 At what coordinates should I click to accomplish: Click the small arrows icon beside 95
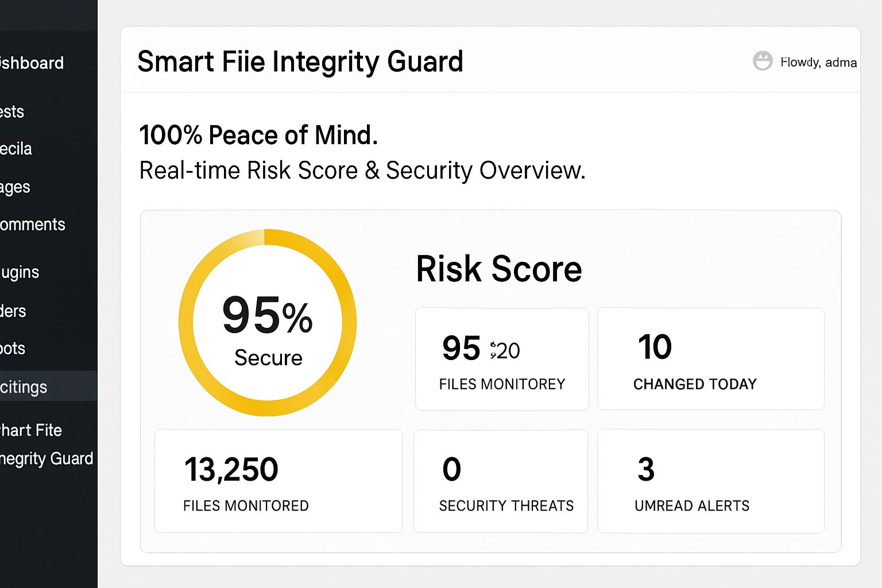click(493, 350)
